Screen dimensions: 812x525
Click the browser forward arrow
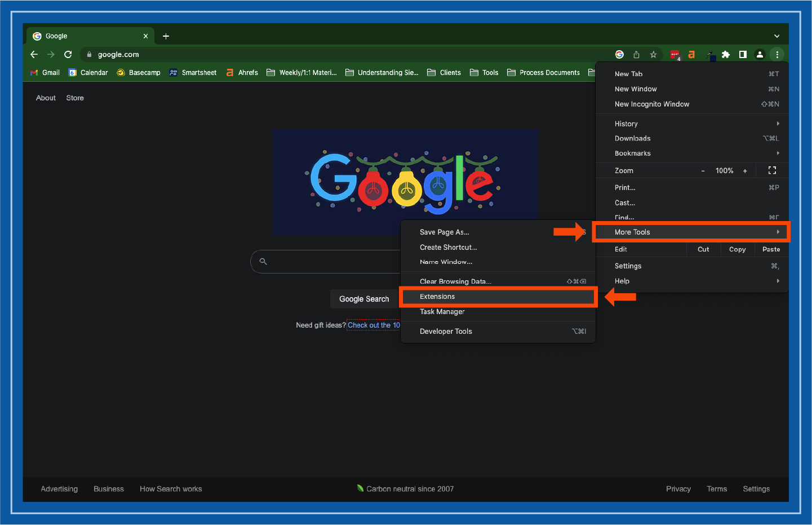click(51, 55)
